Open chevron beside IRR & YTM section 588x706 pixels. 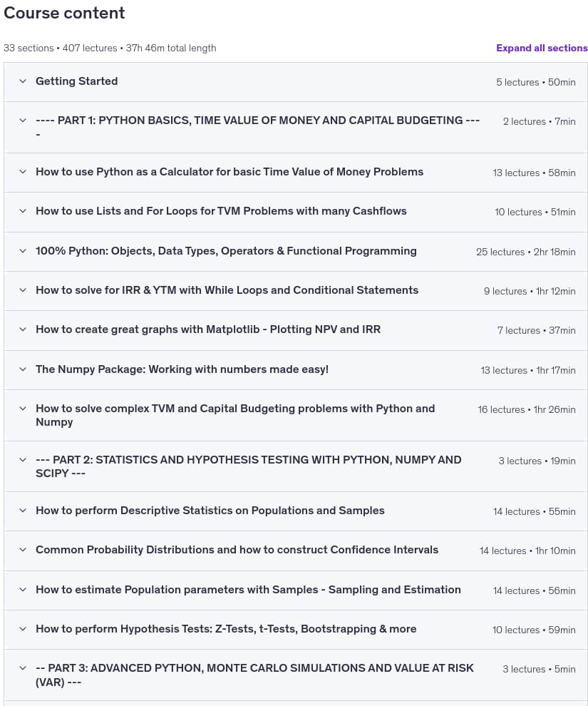(x=23, y=290)
